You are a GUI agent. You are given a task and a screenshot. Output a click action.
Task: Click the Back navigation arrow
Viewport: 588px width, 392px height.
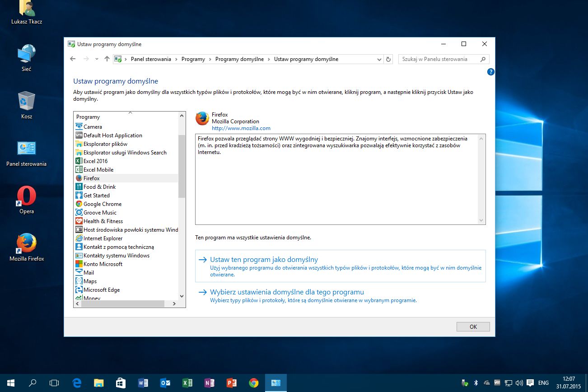73,59
